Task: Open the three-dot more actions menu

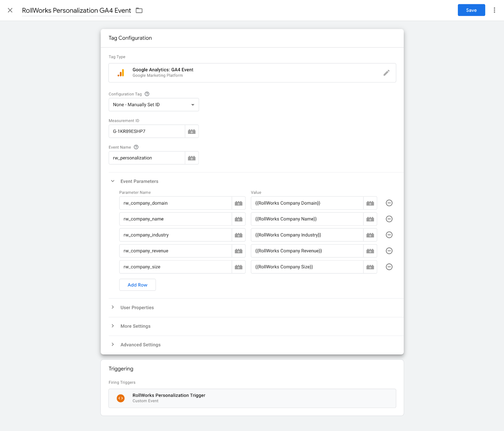Action: click(x=494, y=10)
